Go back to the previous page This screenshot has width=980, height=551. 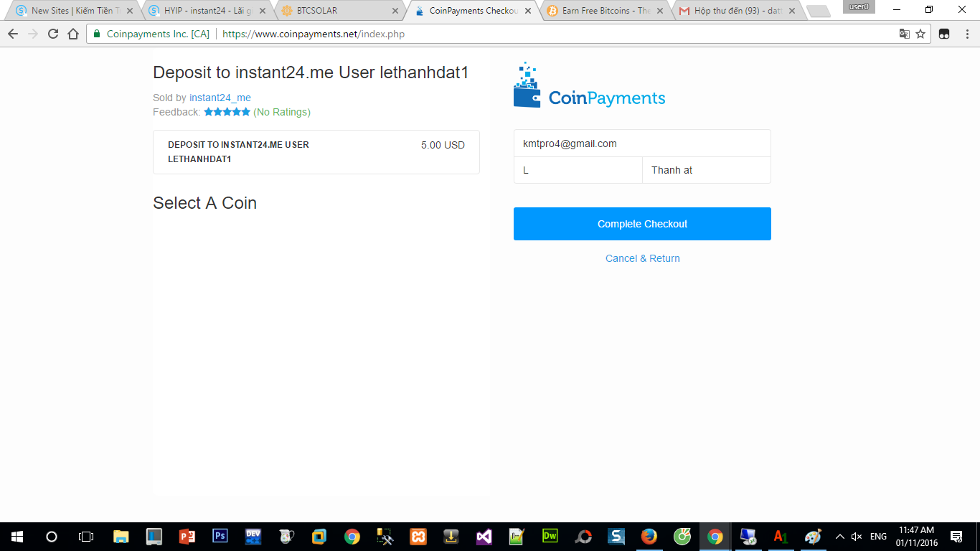click(x=13, y=34)
